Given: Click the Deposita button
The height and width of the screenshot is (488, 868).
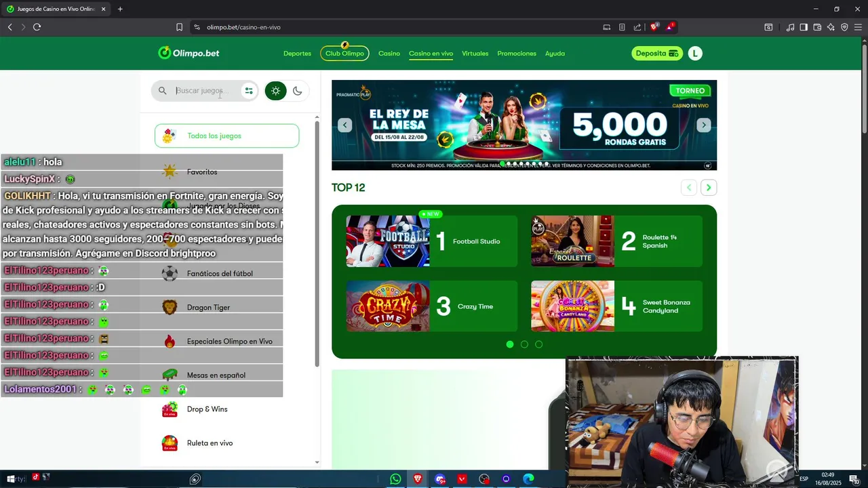Looking at the screenshot, I should click(657, 54).
